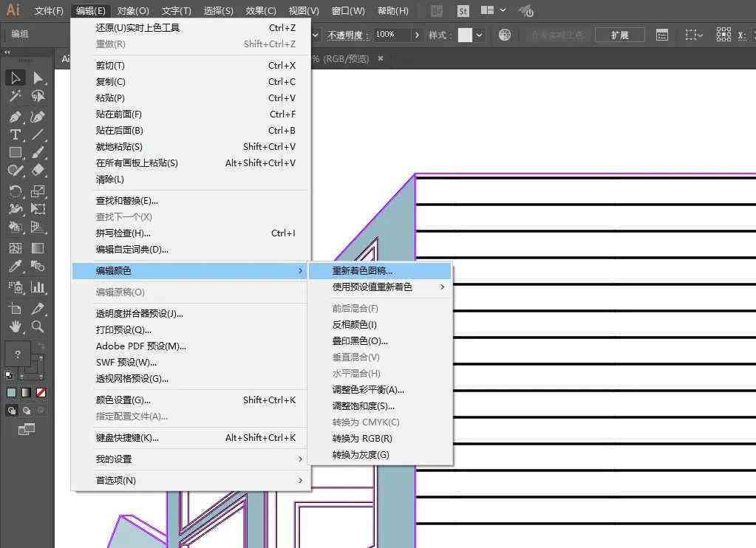Screen dimensions: 756x548
Task: Select the Gradient tool
Action: click(x=38, y=248)
